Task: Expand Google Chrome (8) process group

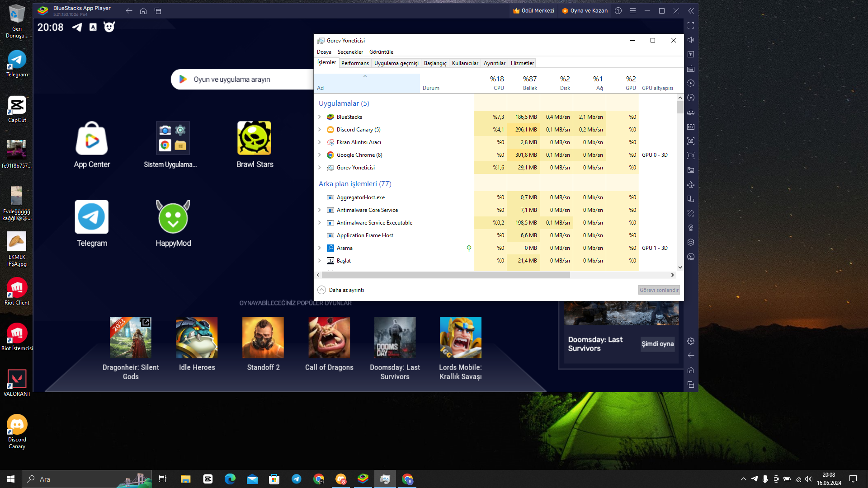Action: click(320, 155)
